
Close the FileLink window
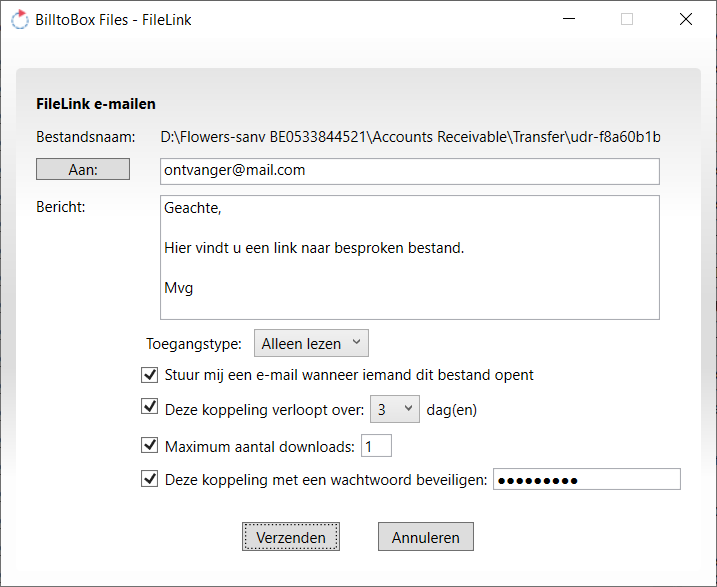point(685,19)
